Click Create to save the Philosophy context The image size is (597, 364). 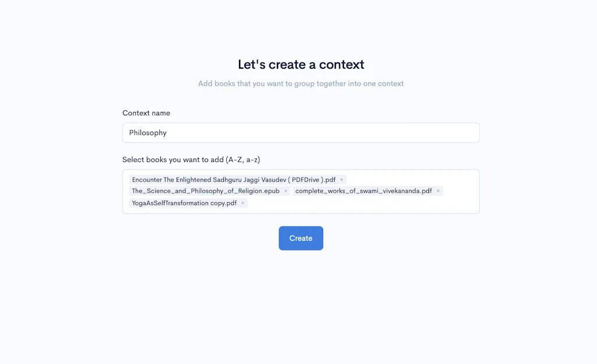click(301, 238)
